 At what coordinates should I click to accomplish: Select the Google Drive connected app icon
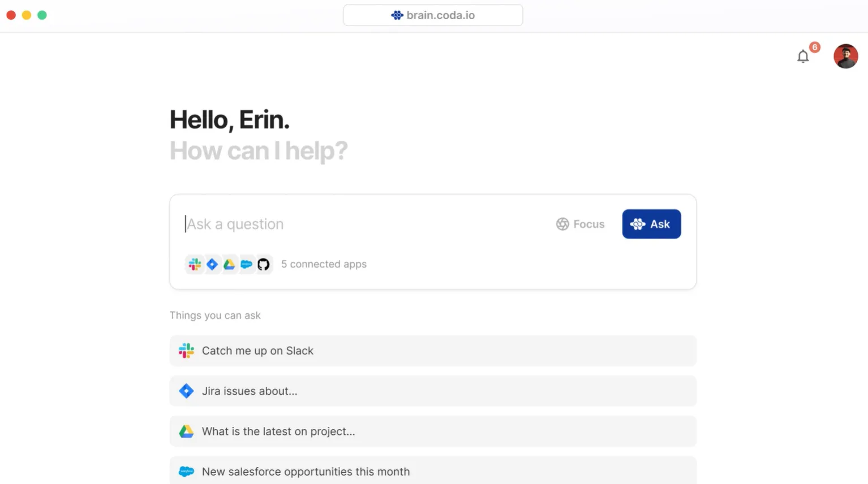[x=229, y=264]
